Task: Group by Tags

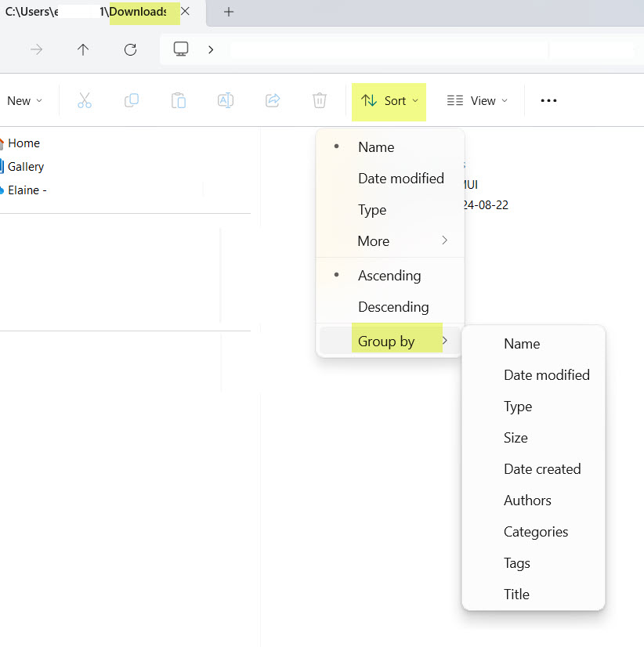Action: [534, 563]
